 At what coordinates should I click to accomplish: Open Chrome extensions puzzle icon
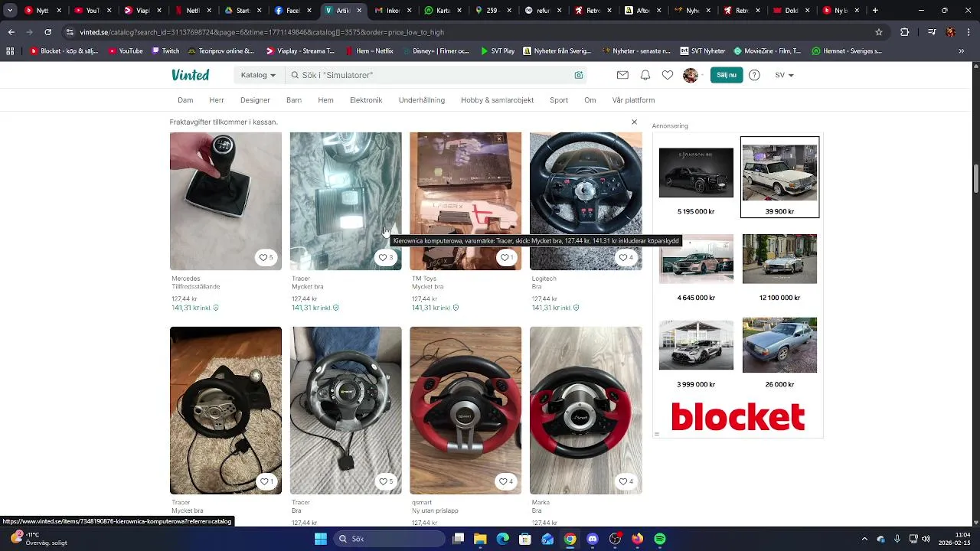point(905,32)
